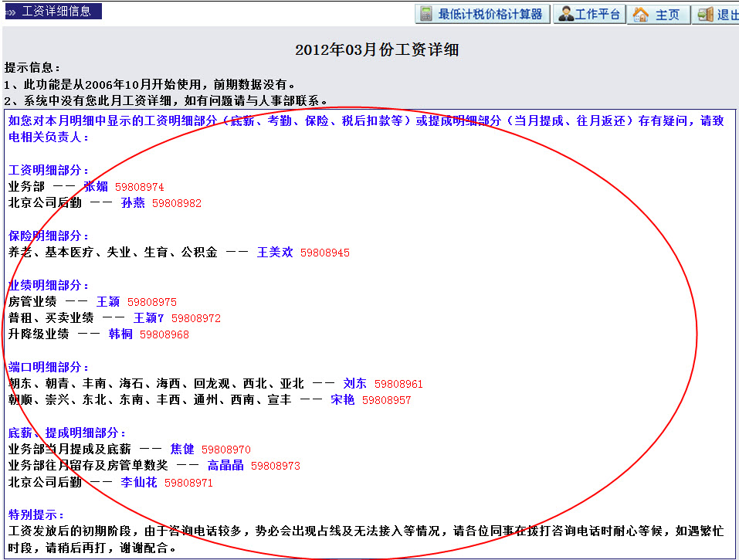
Task: Click the name 孙燕
Action: point(133,203)
